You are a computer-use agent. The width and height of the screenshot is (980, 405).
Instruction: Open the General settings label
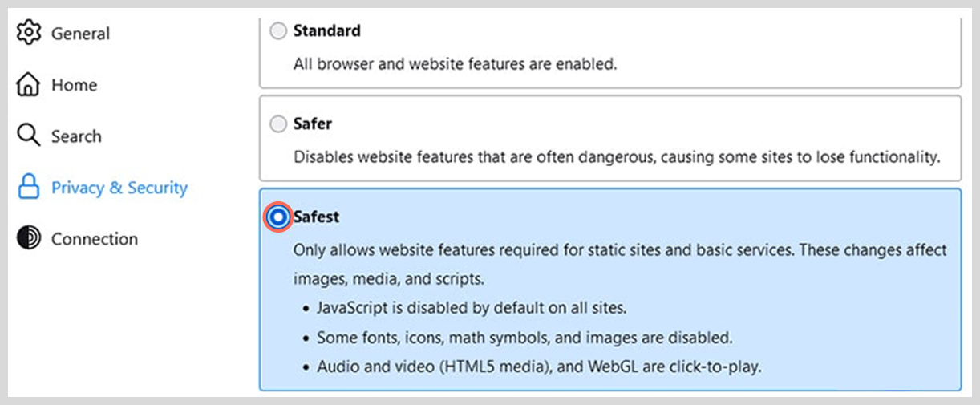point(80,34)
